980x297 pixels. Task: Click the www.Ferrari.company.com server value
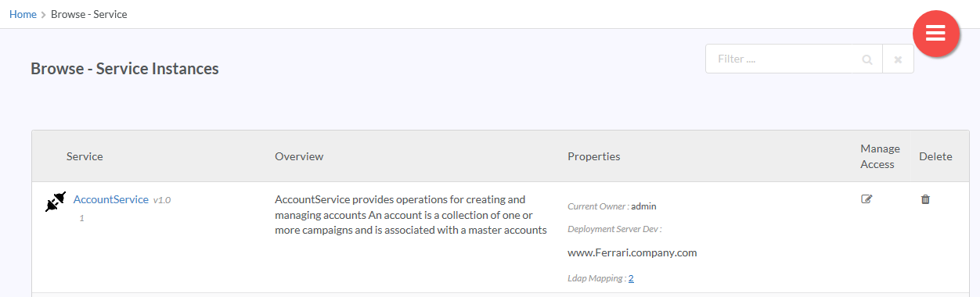[632, 252]
